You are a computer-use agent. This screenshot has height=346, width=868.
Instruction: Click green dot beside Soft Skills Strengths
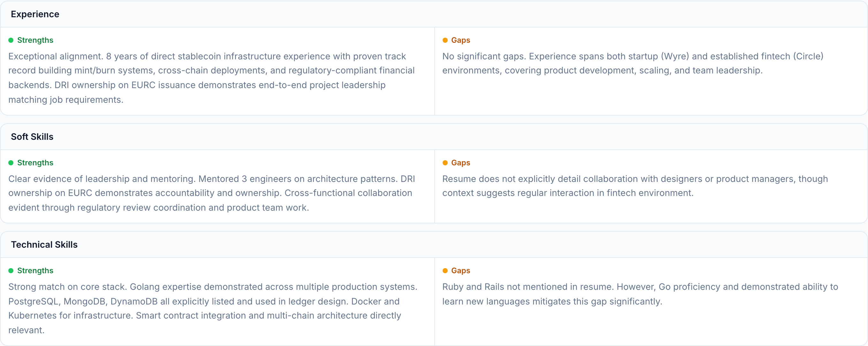pyautogui.click(x=11, y=163)
